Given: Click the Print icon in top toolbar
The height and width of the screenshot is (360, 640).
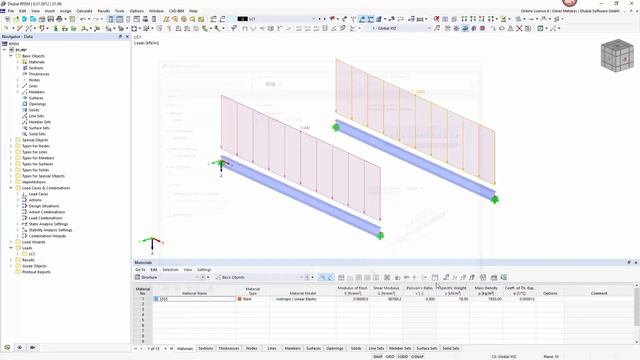Looking at the screenshot, I should click(59, 19).
